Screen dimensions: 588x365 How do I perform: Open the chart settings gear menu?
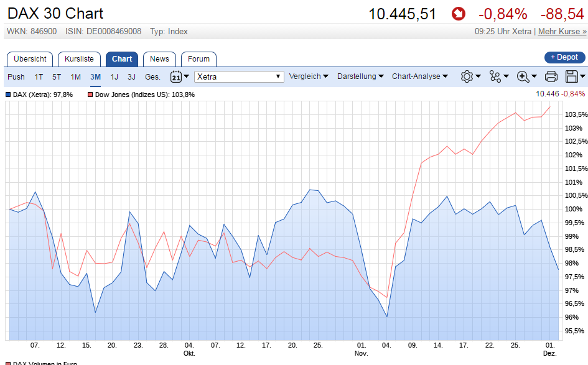(x=470, y=76)
